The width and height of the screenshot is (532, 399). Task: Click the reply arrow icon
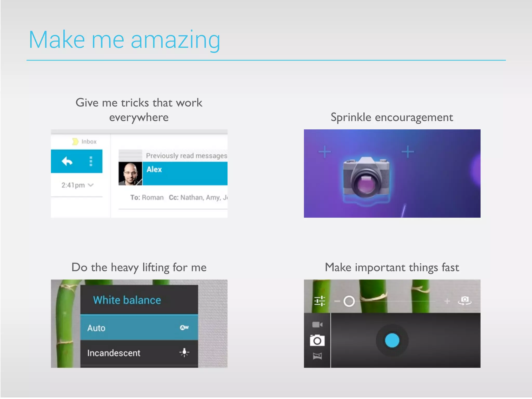pos(67,161)
